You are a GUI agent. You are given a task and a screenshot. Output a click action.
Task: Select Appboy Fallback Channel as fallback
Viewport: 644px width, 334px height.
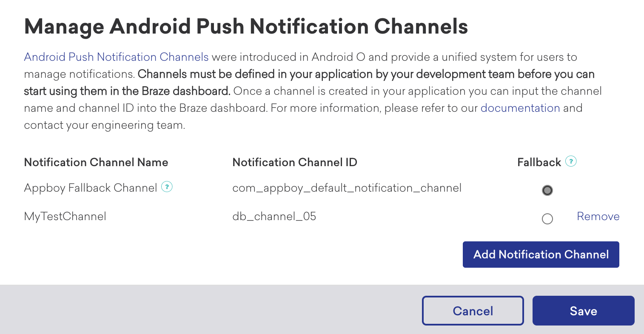click(547, 190)
